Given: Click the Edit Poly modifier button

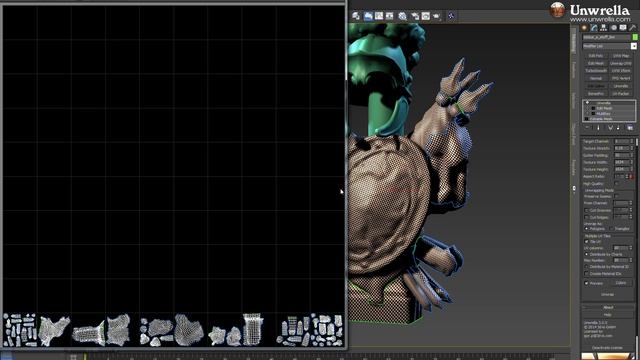Looking at the screenshot, I should pyautogui.click(x=596, y=56).
